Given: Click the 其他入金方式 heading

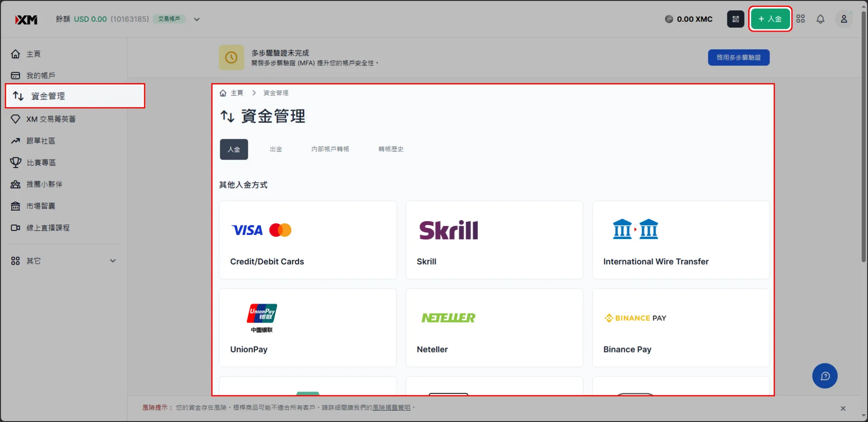Looking at the screenshot, I should pyautogui.click(x=243, y=185).
